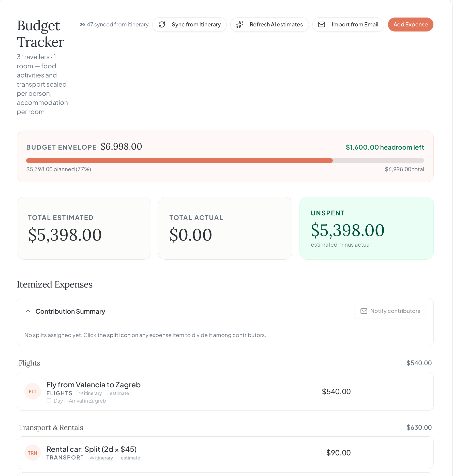The width and height of the screenshot is (453, 476).
Task: Click the sync arrows icon
Action: [162, 25]
